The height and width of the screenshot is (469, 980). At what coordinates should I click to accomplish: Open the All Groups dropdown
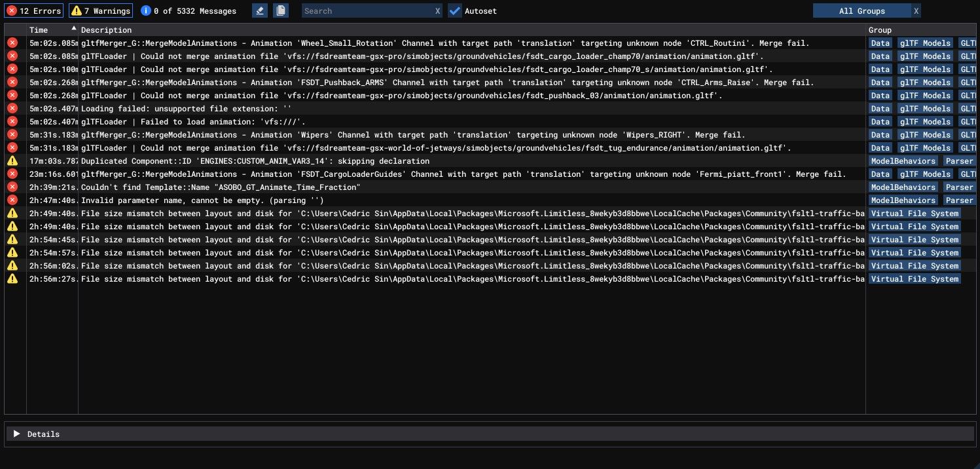862,11
